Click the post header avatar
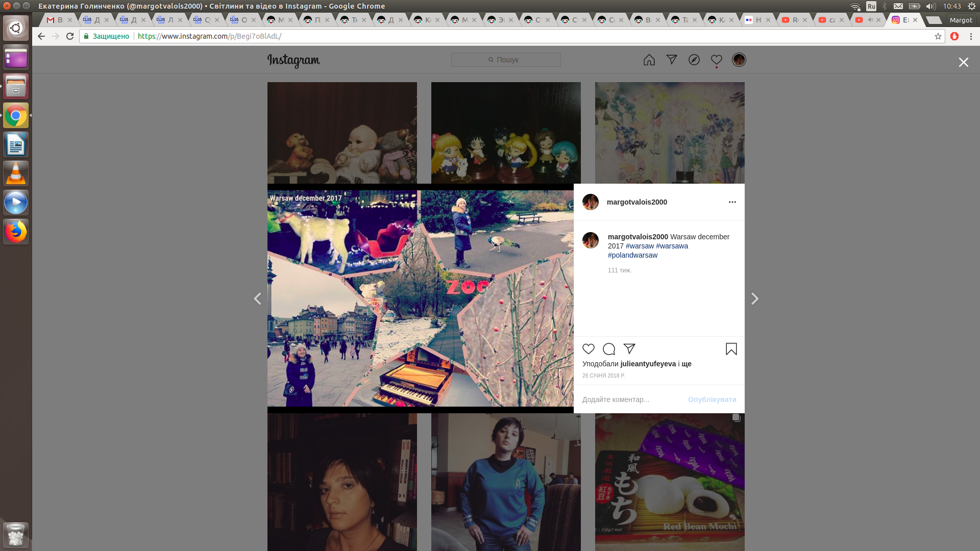This screenshot has width=980, height=551. (x=591, y=202)
